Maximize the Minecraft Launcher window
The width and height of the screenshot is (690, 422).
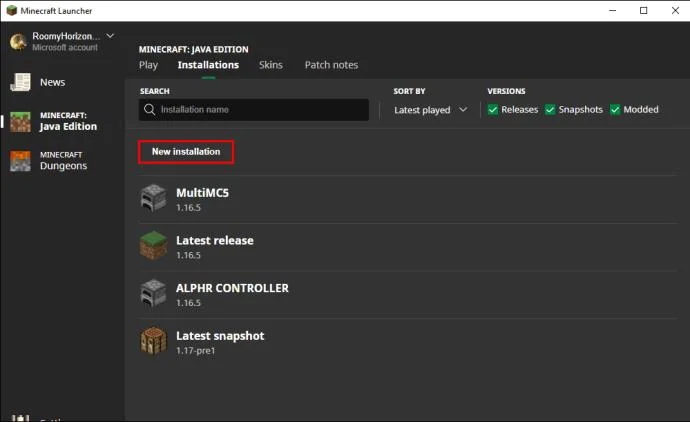point(643,11)
